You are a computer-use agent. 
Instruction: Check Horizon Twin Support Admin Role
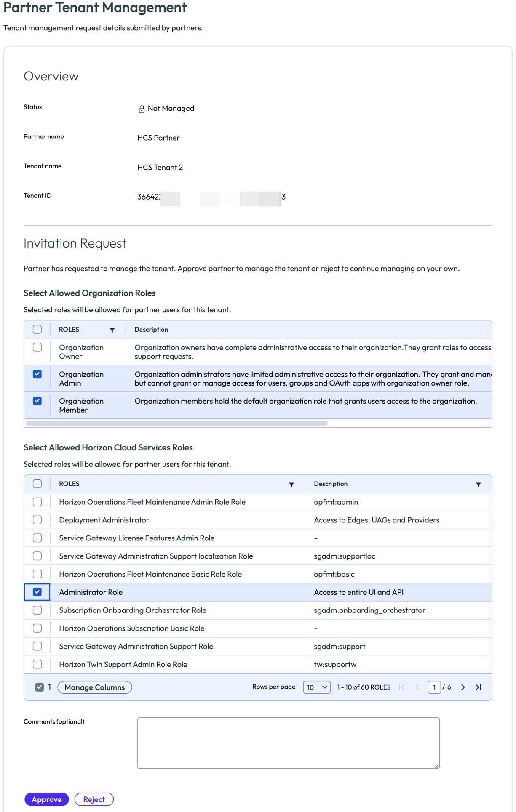37,664
